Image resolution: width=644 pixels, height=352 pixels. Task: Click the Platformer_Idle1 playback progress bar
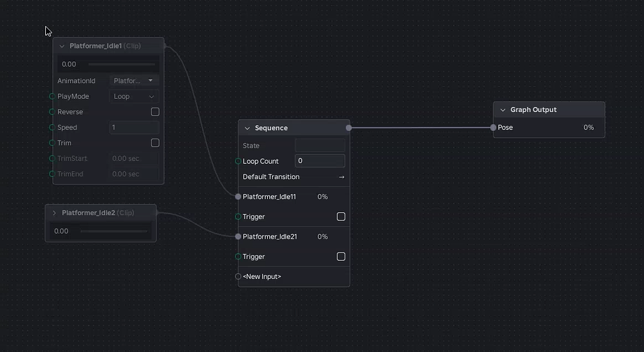(x=121, y=64)
